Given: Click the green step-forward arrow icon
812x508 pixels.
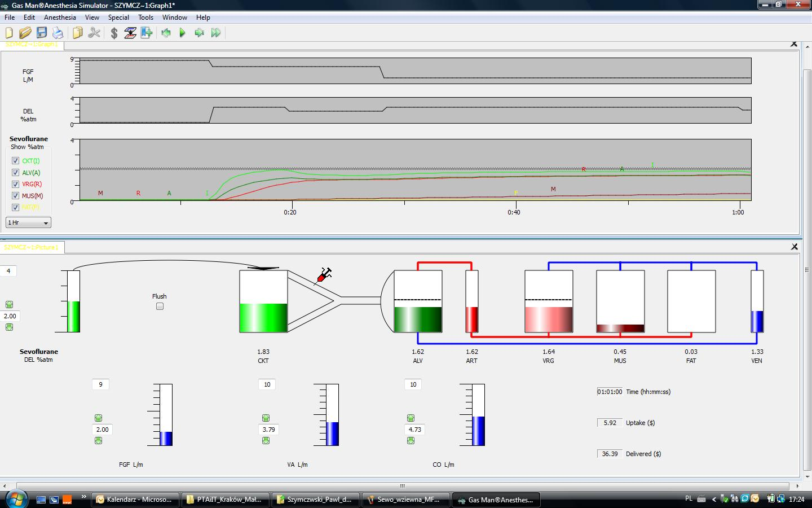Looking at the screenshot, I should pyautogui.click(x=199, y=33).
